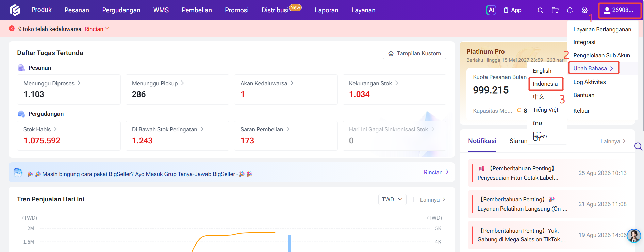Screen dimensions: 644x252
Task: Expand the Ubah Bahasa submenu
Action: click(x=593, y=68)
